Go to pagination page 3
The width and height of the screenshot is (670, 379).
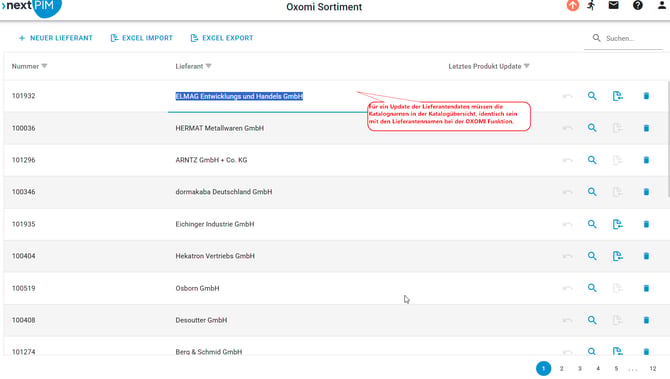coord(580,368)
